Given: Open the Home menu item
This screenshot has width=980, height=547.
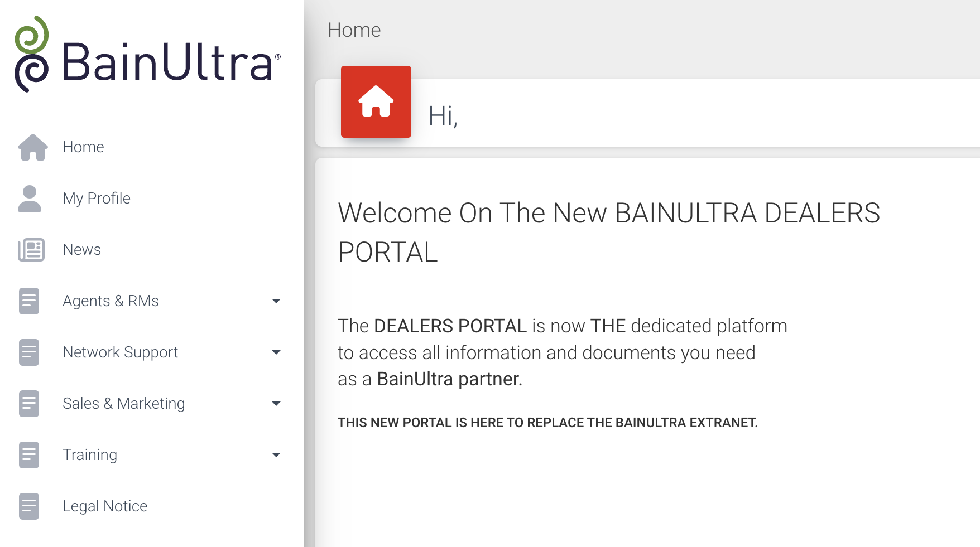Looking at the screenshot, I should (x=83, y=147).
